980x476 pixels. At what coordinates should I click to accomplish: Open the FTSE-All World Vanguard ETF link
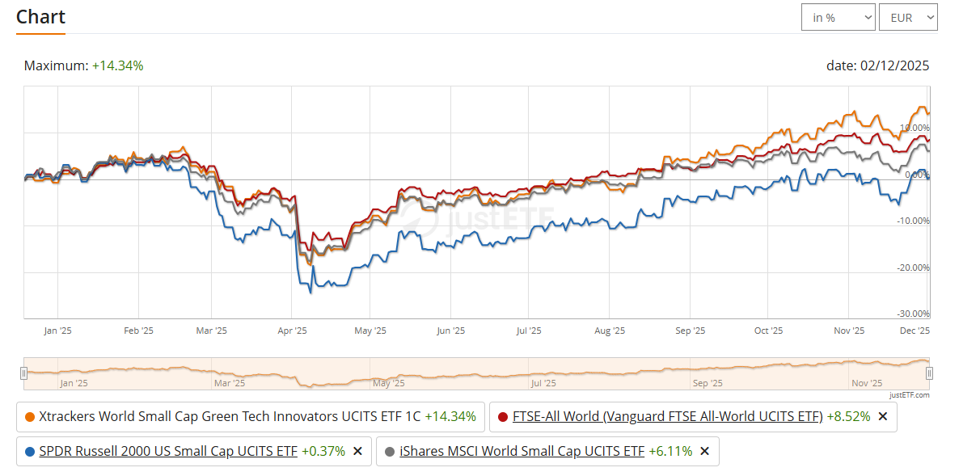click(x=667, y=417)
